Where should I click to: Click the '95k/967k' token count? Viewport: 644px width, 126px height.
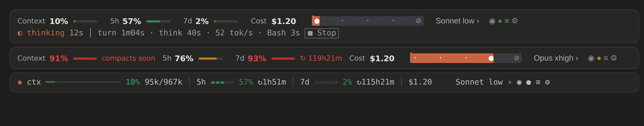(x=163, y=82)
